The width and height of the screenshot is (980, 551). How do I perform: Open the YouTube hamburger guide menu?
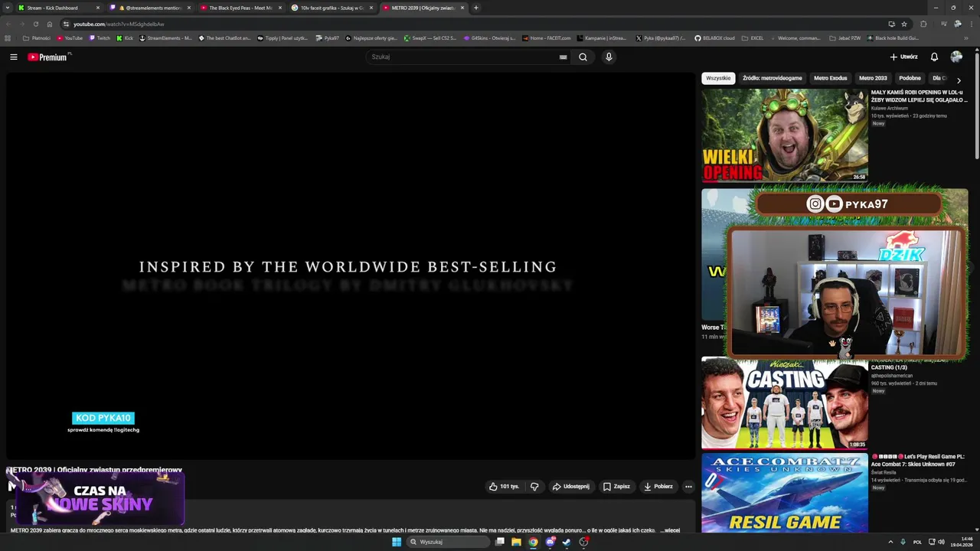pos(13,57)
